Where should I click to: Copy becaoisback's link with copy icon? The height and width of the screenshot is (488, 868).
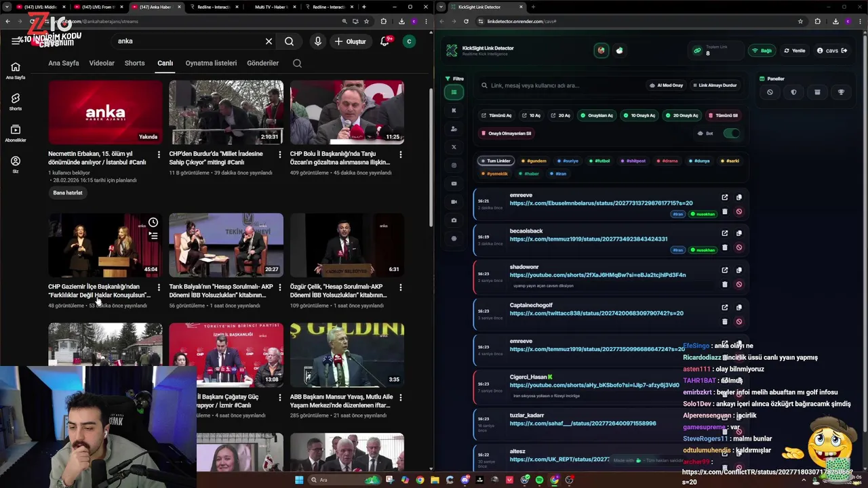(x=738, y=233)
